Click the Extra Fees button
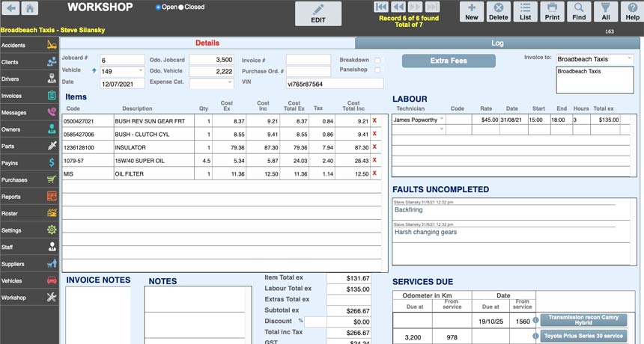Image resolution: width=644 pixels, height=344 pixels. pos(449,61)
